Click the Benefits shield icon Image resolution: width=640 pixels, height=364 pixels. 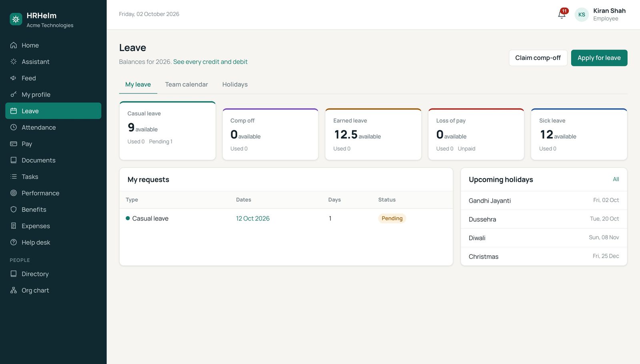(x=14, y=209)
